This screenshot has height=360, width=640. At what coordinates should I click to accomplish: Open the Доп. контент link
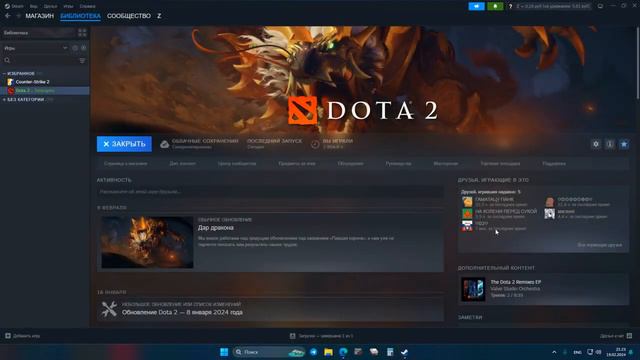coord(182,164)
